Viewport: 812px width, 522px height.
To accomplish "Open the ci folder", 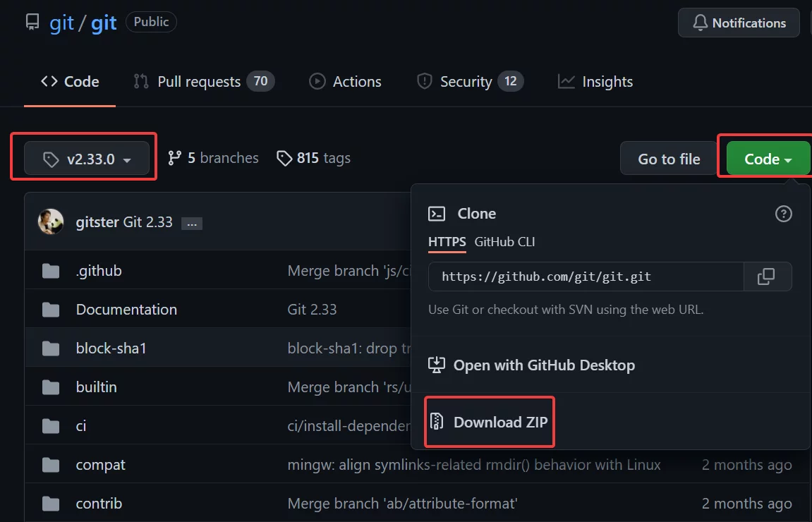I will tap(81, 426).
